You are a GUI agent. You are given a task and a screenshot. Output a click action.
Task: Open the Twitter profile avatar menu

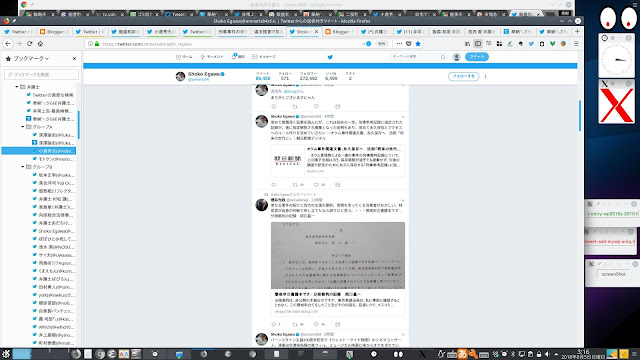tap(457, 57)
